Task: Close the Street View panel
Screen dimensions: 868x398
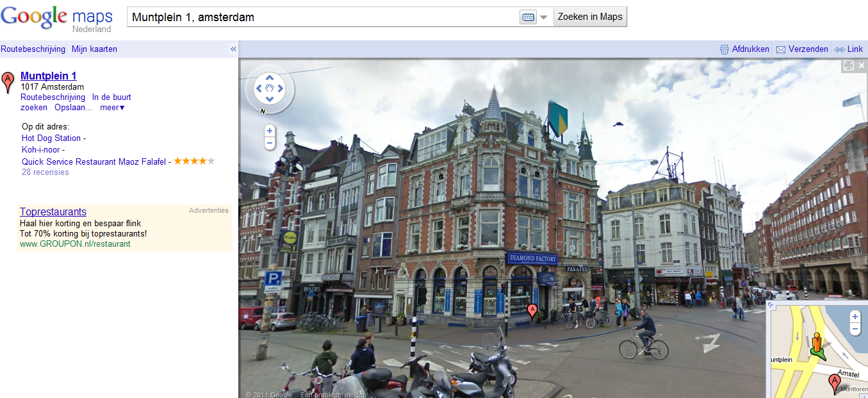Action: (862, 65)
